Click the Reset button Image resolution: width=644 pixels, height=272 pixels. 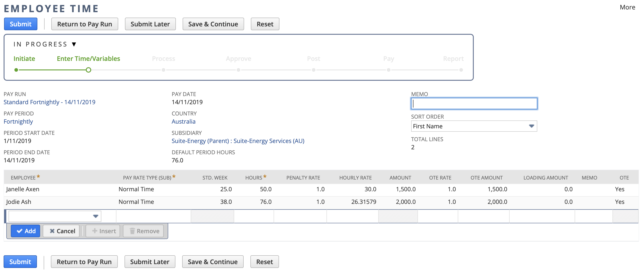coord(265,24)
